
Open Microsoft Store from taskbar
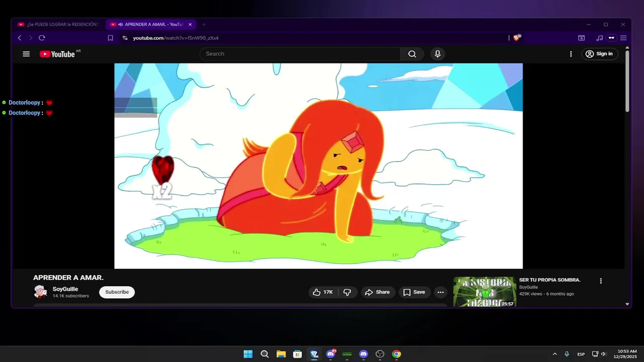click(297, 354)
